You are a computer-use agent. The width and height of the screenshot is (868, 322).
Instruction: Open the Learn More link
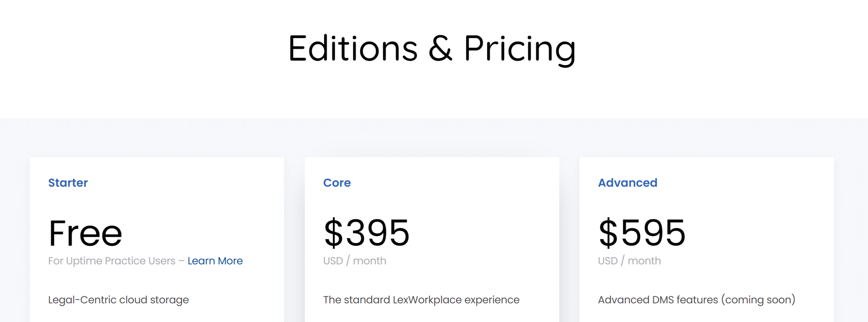click(x=215, y=261)
